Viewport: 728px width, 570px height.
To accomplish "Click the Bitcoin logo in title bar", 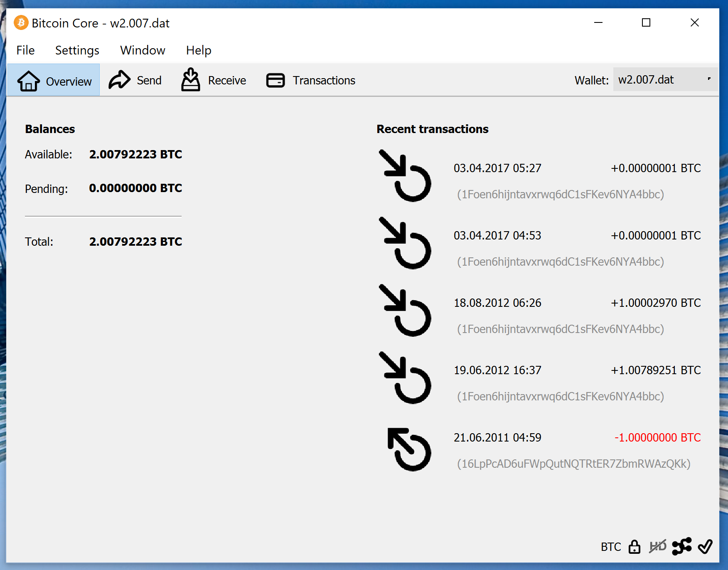I will pyautogui.click(x=21, y=23).
